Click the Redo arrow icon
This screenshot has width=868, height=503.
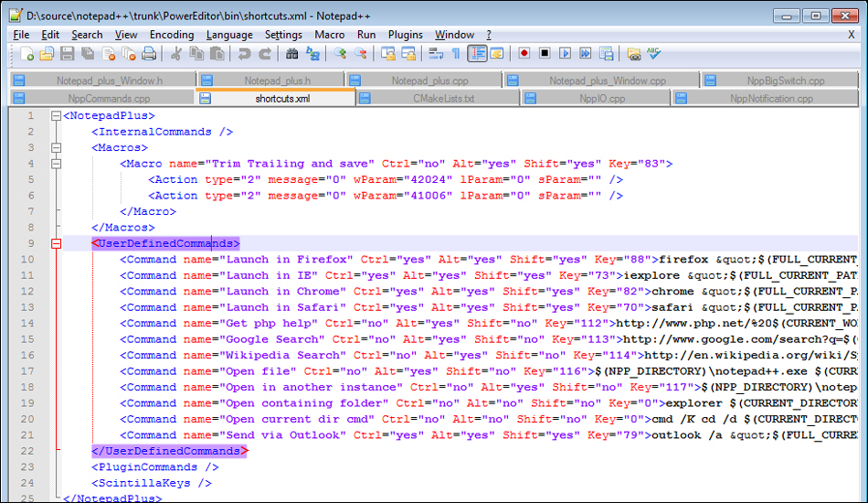tap(265, 54)
